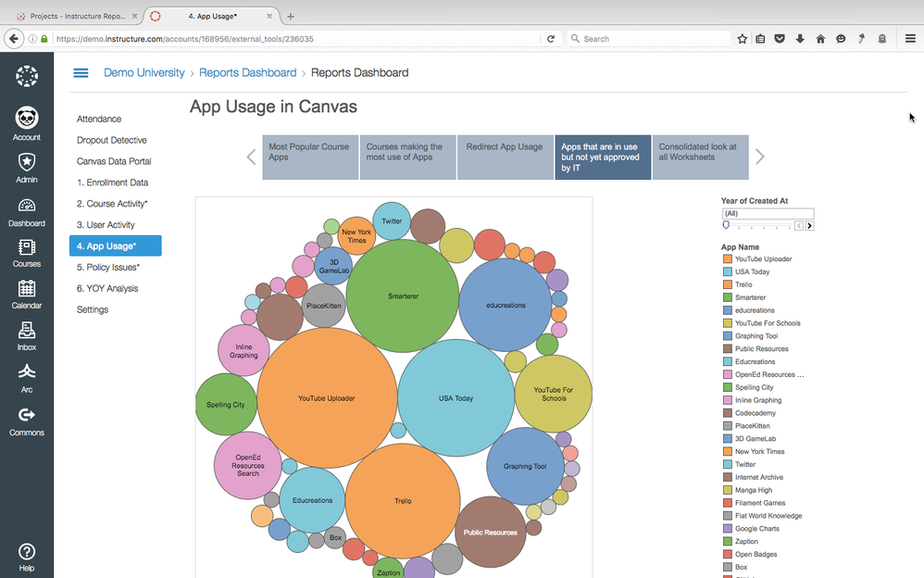Screen dimensions: 924x578
Task: Open 6. YOY Analysis report
Action: pyautogui.click(x=107, y=289)
